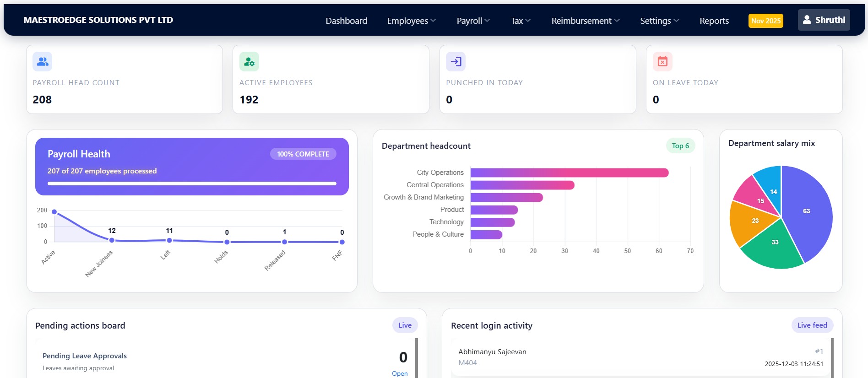This screenshot has height=378, width=868.
Task: Click the Nov 2025 period badge
Action: [x=765, y=21]
